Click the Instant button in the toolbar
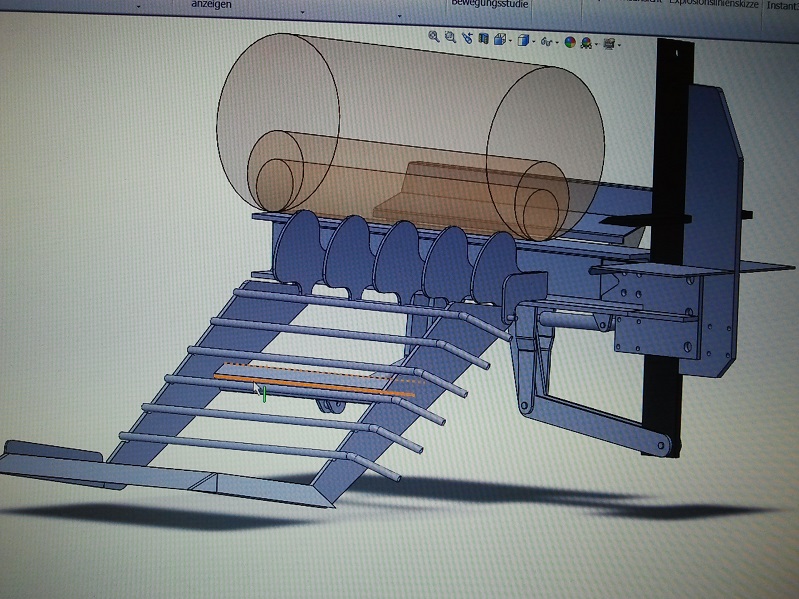The image size is (799, 599). point(781,5)
